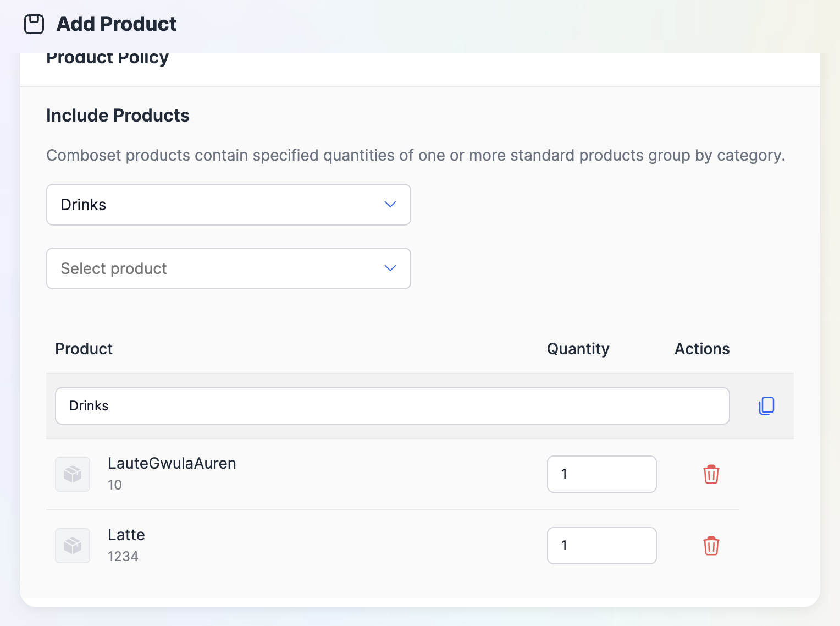840x626 pixels.
Task: Click the Comboset products description text
Action: (x=416, y=155)
